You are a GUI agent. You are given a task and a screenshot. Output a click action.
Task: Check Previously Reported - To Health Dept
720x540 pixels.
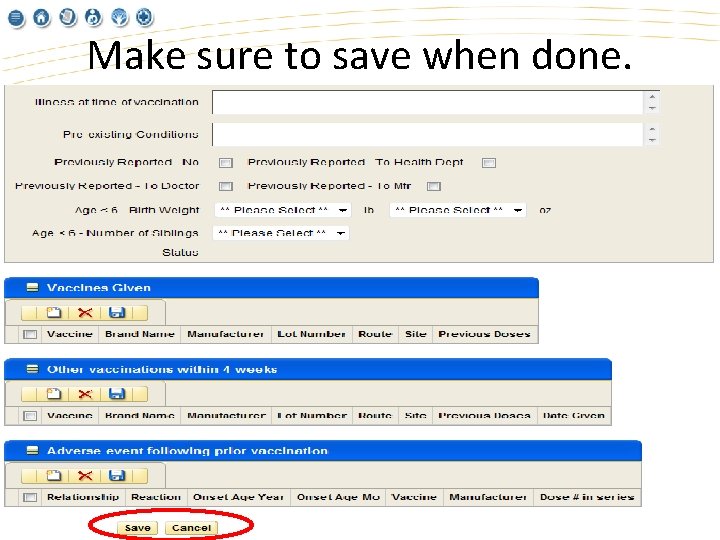(x=489, y=163)
